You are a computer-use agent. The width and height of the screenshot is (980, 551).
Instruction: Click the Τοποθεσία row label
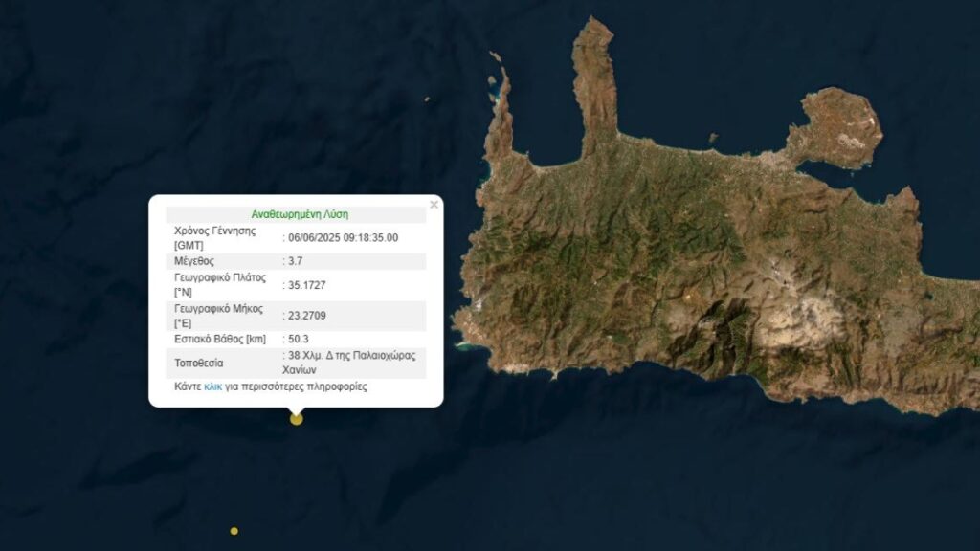coord(199,363)
